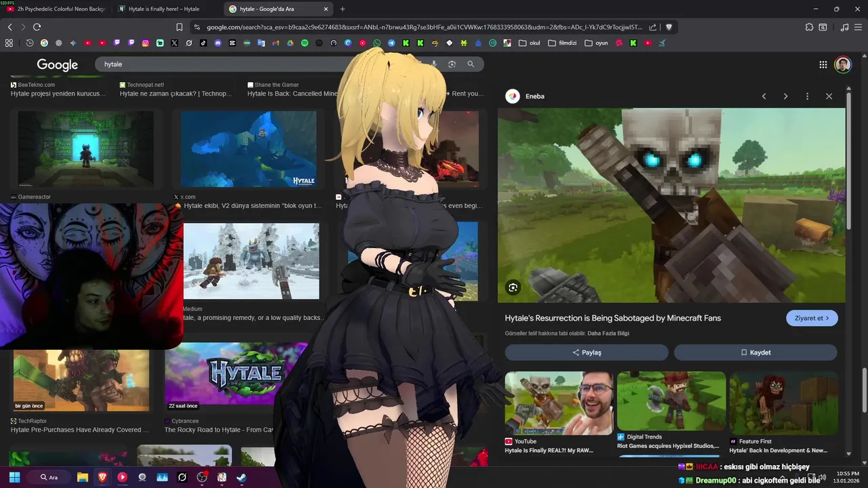Open Gamereactor temple portal image result
868x488 pixels.
86,149
